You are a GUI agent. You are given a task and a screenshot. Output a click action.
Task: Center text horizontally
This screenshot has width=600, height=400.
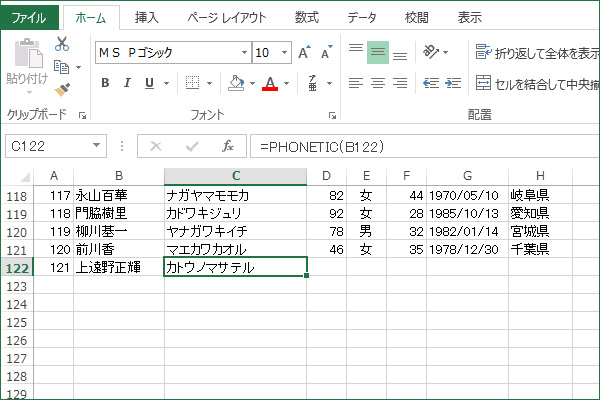point(378,83)
